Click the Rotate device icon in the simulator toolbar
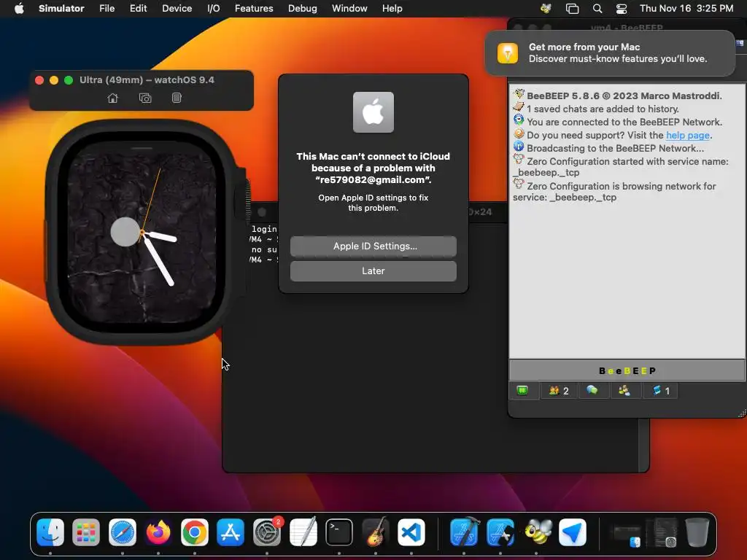 (177, 98)
